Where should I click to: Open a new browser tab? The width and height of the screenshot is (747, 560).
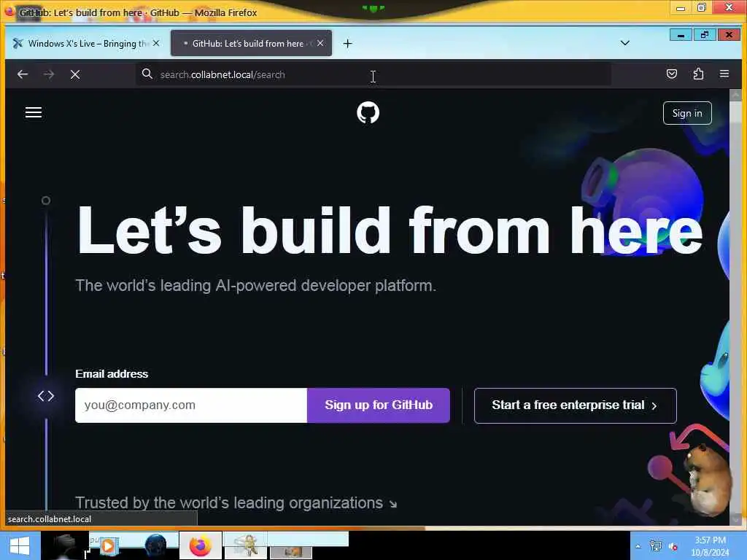pyautogui.click(x=348, y=43)
